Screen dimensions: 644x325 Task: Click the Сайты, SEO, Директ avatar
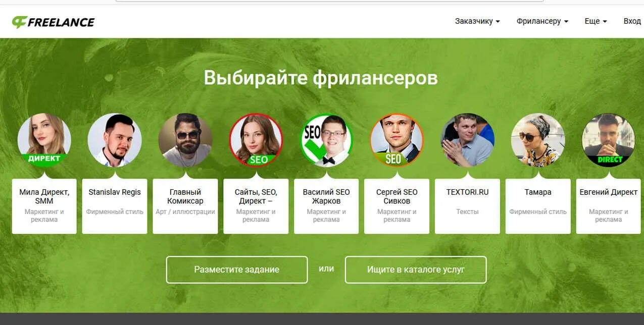pyautogui.click(x=256, y=140)
